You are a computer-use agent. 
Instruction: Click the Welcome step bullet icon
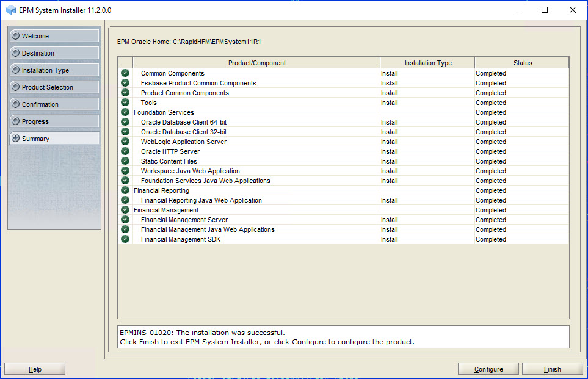[16, 35]
